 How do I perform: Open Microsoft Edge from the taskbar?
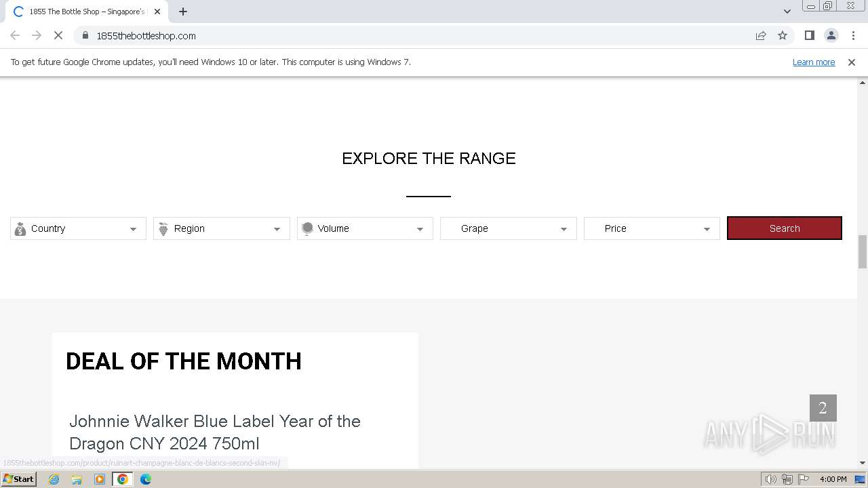point(145,479)
